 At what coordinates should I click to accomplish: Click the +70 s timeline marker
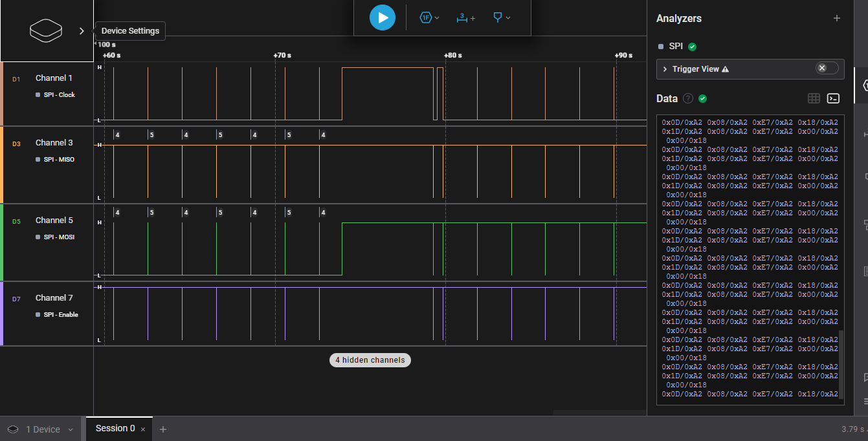(x=282, y=56)
